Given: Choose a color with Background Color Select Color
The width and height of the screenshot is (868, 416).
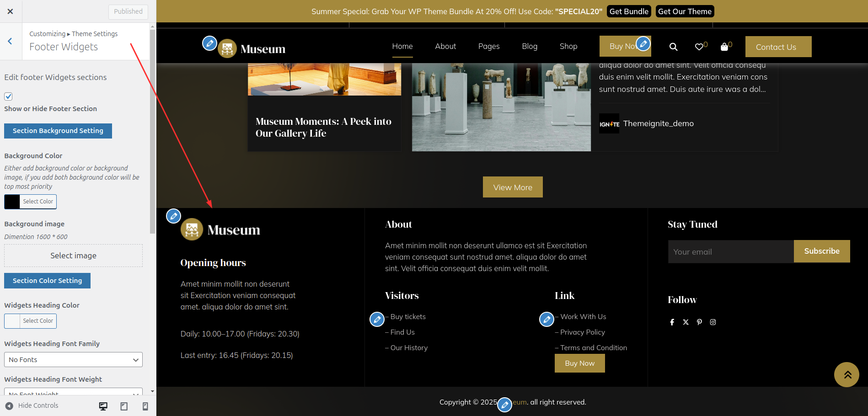Looking at the screenshot, I should pos(38,202).
